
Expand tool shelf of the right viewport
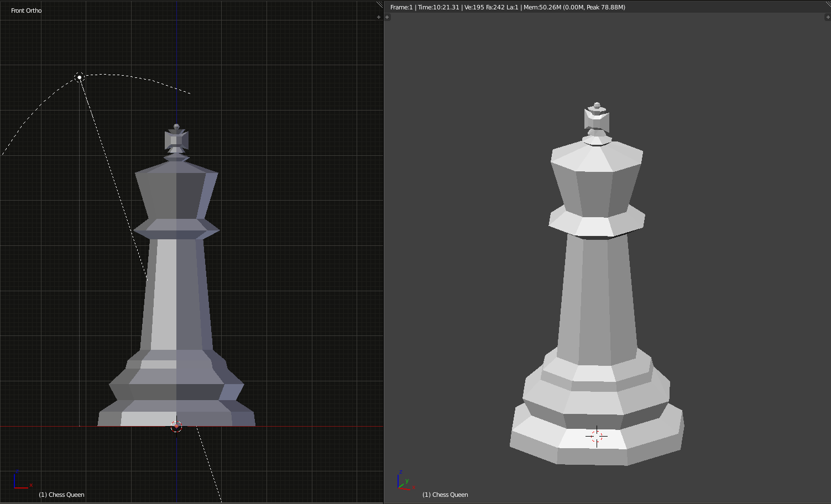pyautogui.click(x=388, y=17)
